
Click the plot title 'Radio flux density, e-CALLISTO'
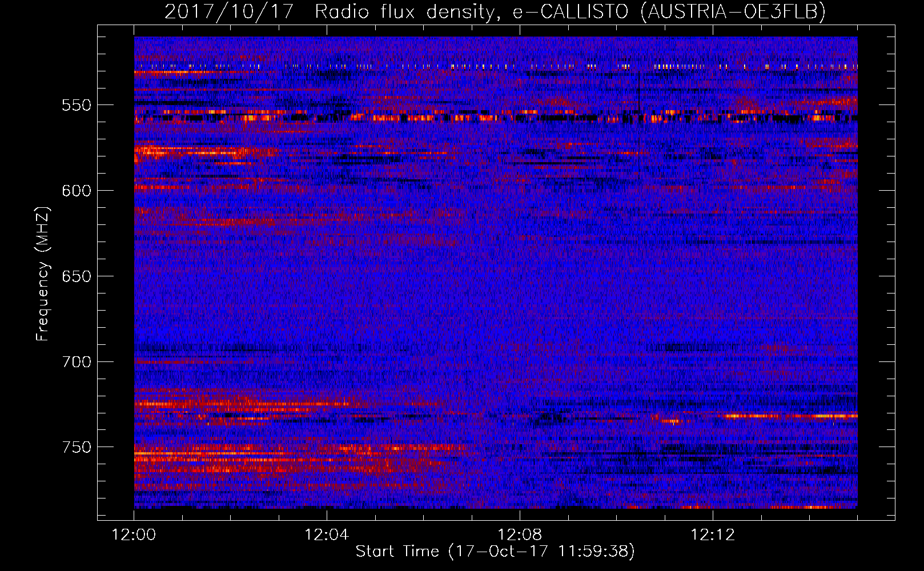pos(471,11)
